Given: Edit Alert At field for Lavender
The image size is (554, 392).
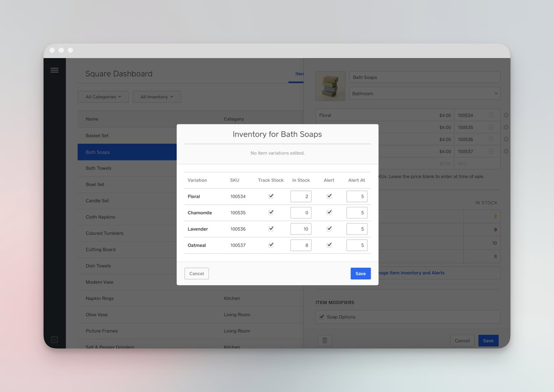Looking at the screenshot, I should pyautogui.click(x=357, y=229).
